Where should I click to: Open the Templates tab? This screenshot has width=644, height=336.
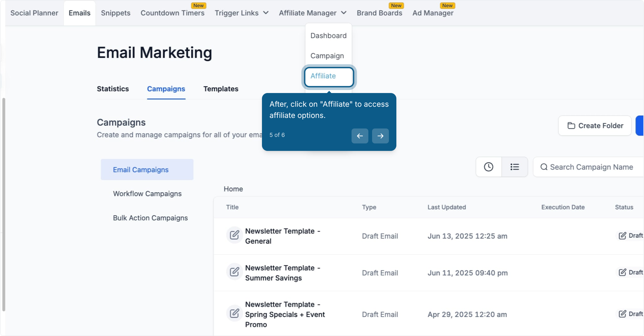pyautogui.click(x=221, y=89)
